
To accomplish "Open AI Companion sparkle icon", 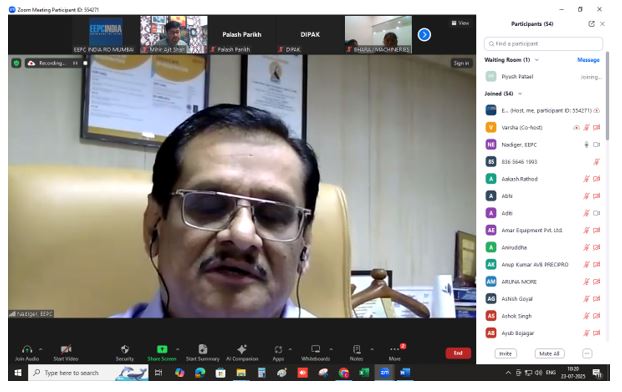I will 242,349.
